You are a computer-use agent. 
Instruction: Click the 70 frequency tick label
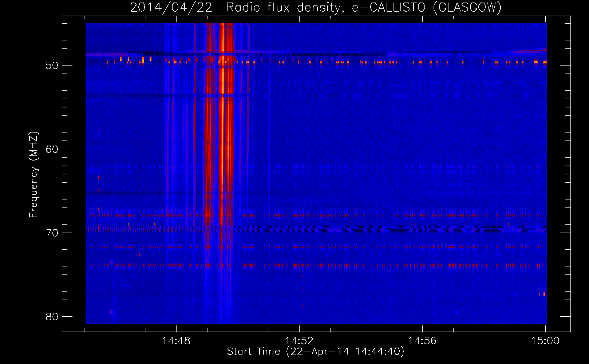click(x=52, y=233)
